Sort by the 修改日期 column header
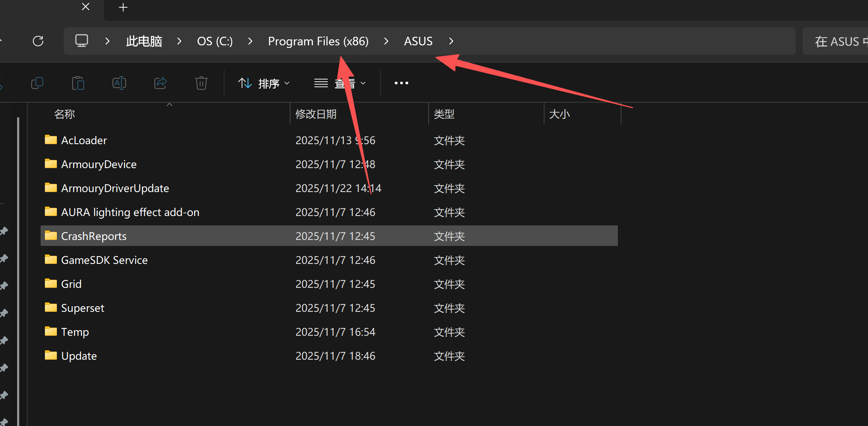This screenshot has width=868, height=426. 316,114
